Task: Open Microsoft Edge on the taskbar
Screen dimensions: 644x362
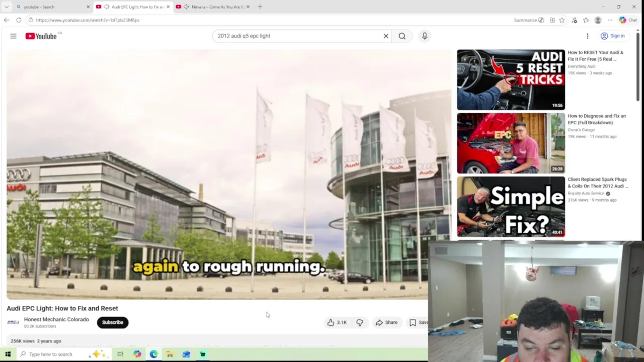Action: [153, 354]
